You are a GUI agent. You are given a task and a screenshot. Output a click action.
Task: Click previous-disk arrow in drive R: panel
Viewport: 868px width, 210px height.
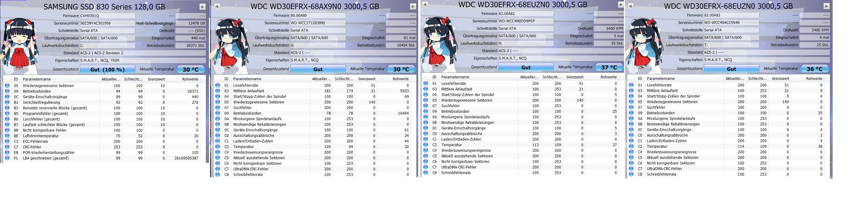point(425,4)
